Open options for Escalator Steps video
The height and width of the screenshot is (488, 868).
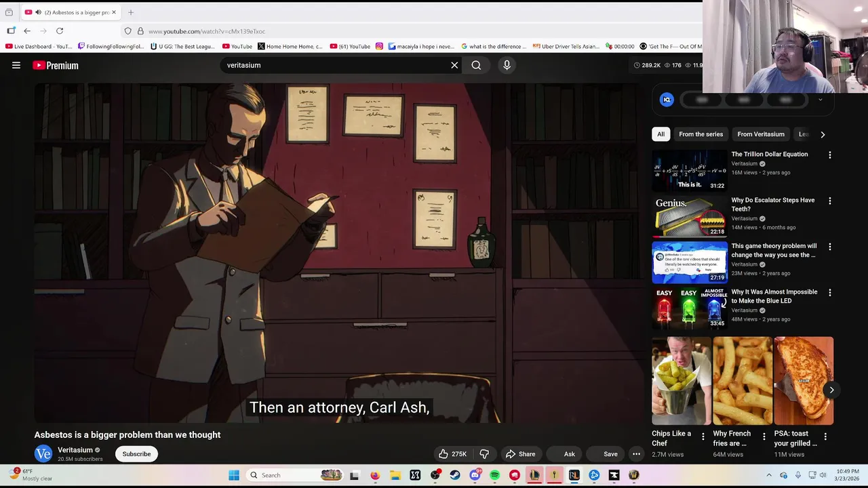(829, 201)
